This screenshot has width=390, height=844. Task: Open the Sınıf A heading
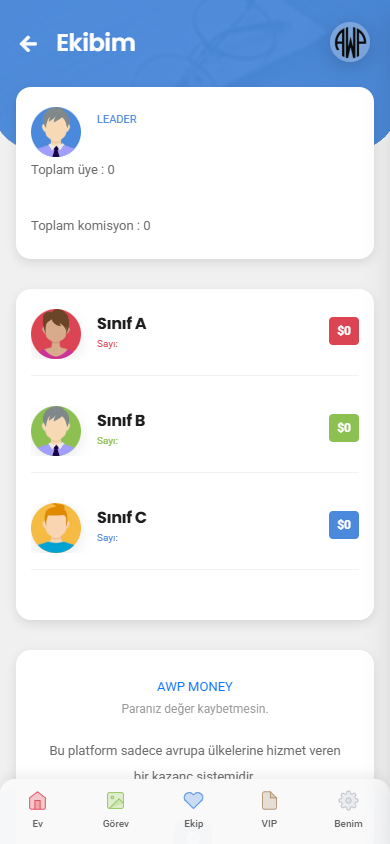pos(122,323)
